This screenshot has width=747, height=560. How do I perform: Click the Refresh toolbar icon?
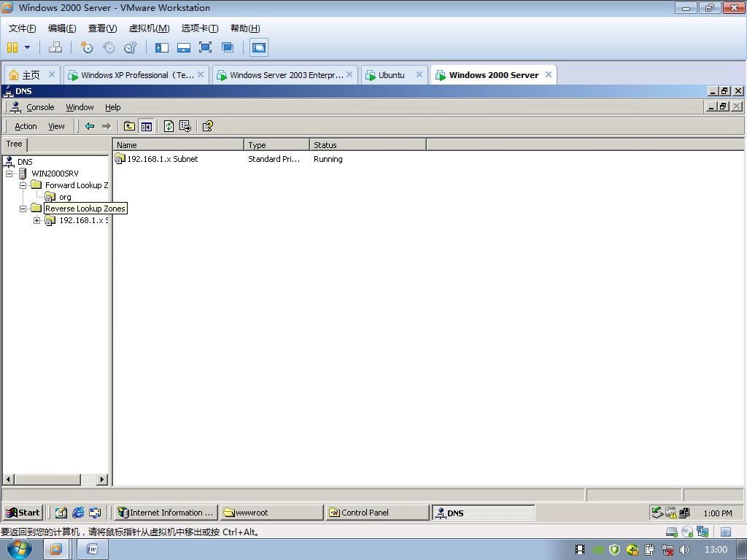point(169,126)
